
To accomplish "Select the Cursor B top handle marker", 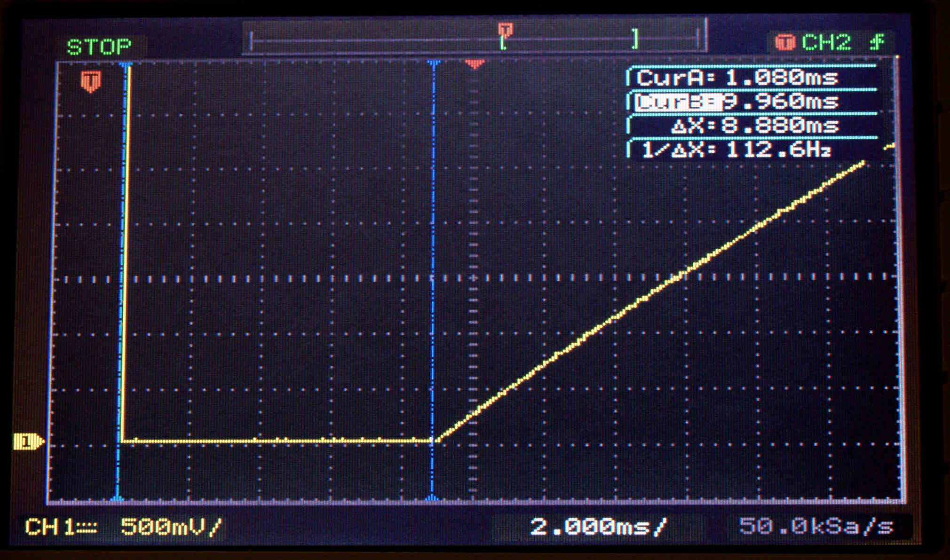I will [x=433, y=63].
